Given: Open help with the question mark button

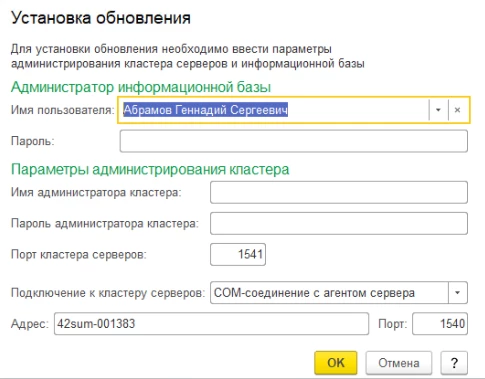Looking at the screenshot, I should click(454, 363).
